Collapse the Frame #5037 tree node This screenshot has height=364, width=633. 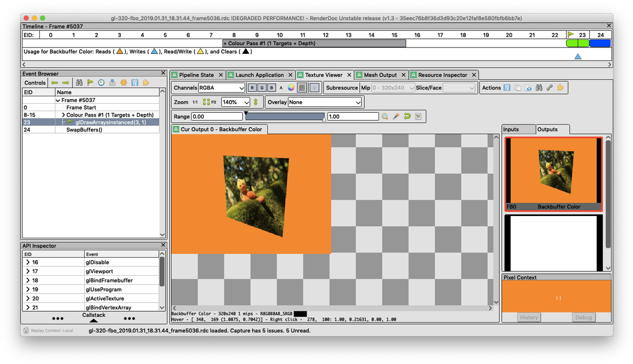coord(57,100)
